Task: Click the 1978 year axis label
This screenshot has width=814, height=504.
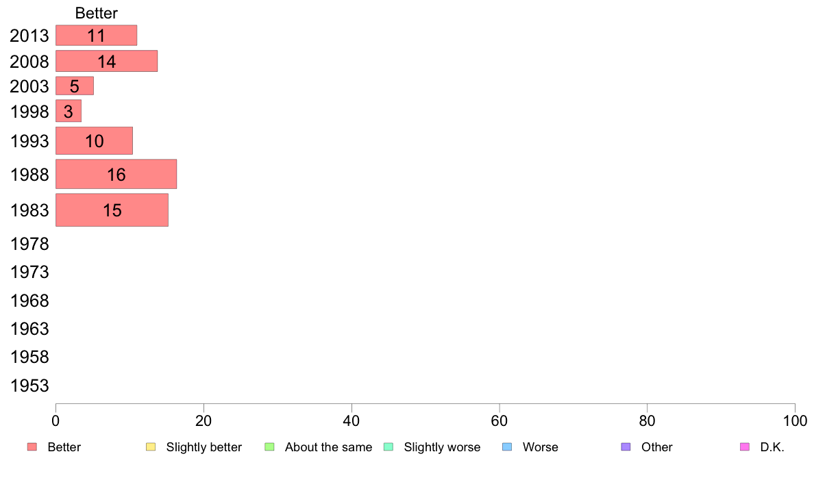Action: [29, 244]
